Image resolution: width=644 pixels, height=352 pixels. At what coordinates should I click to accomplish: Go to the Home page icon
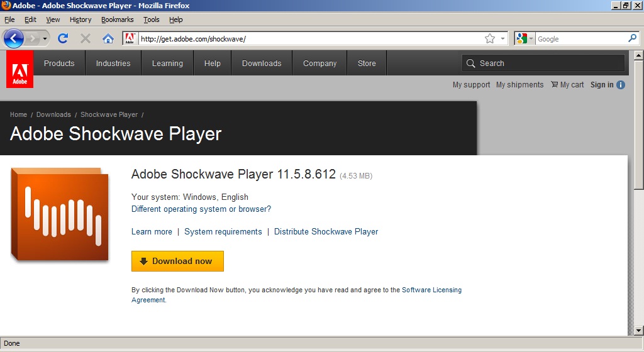(108, 38)
